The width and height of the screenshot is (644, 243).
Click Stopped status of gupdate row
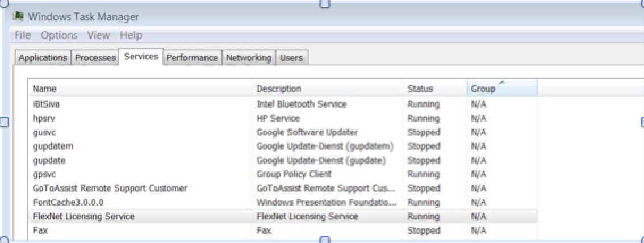click(424, 160)
